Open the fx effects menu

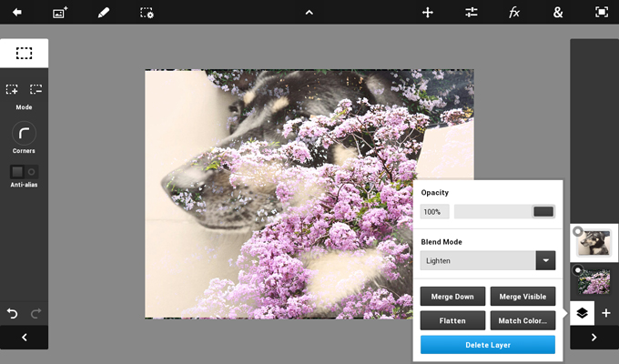coord(514,13)
